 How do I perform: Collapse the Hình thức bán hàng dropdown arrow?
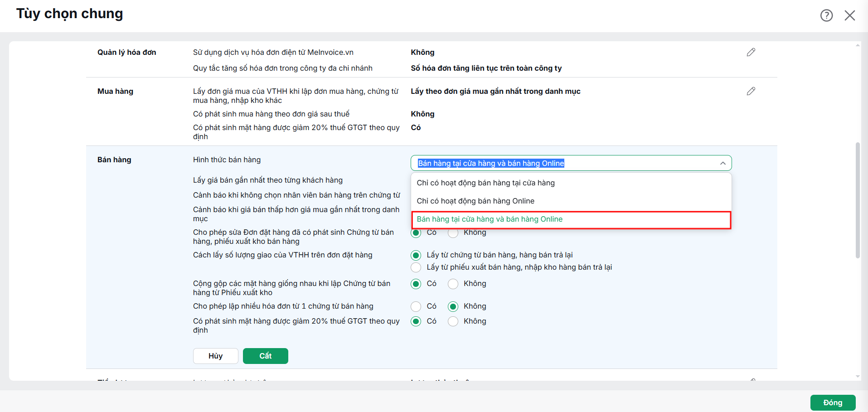tap(723, 163)
